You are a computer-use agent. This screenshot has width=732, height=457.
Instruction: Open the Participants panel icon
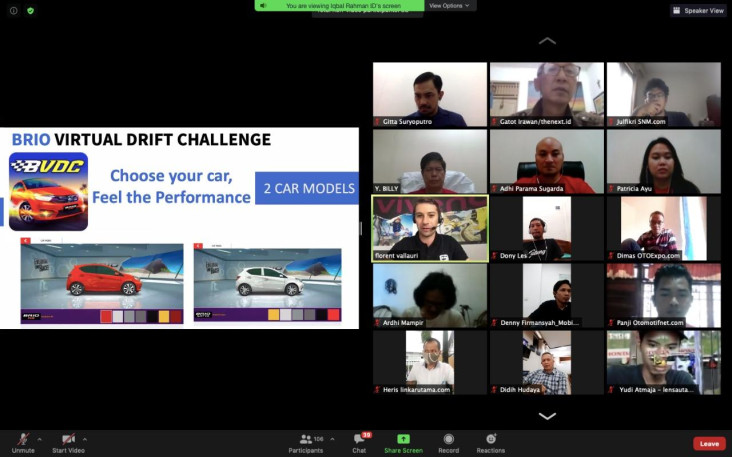coord(305,439)
